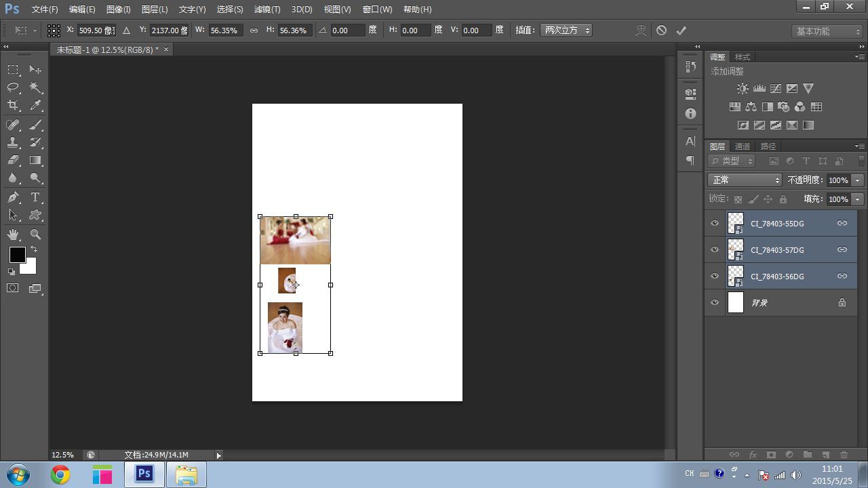
Task: Select the Clone Stamp tool
Action: pyautogui.click(x=13, y=142)
